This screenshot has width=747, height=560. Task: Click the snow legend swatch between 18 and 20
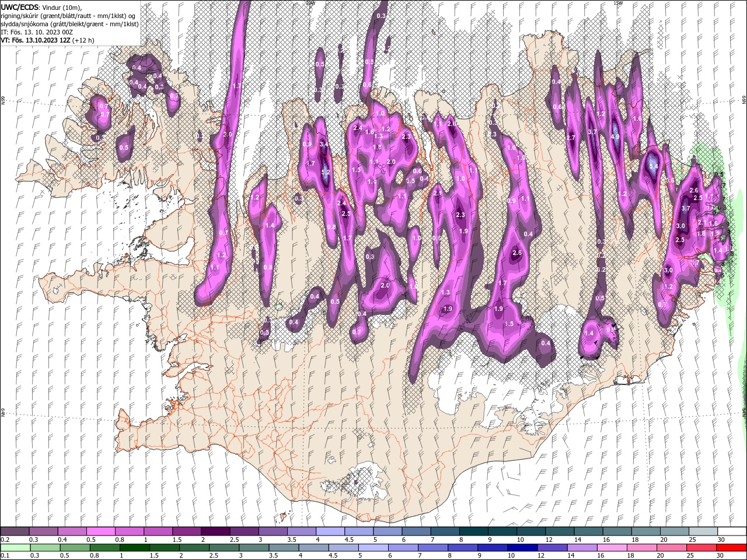(645, 531)
